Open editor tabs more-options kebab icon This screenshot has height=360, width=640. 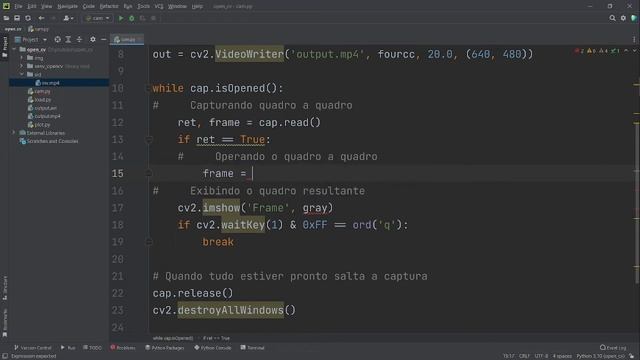pos(634,39)
